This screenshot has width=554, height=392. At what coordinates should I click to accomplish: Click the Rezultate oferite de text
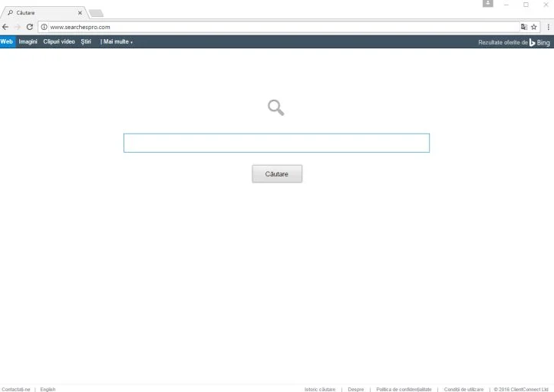[x=503, y=42]
